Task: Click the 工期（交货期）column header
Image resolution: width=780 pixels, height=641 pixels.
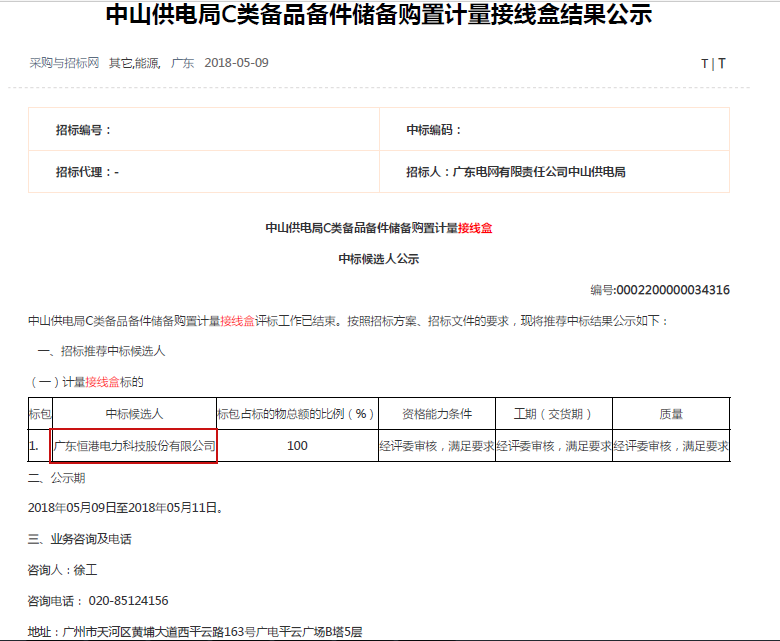Action: pos(553,414)
